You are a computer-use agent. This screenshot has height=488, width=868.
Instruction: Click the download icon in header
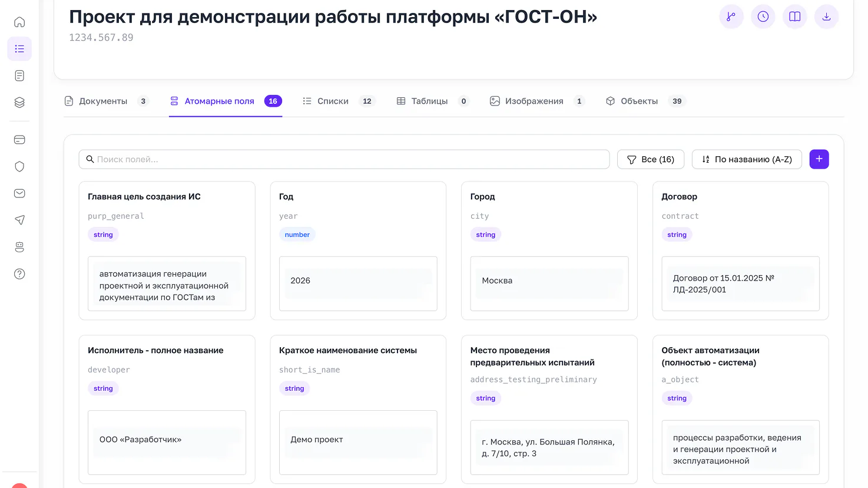pos(826,17)
